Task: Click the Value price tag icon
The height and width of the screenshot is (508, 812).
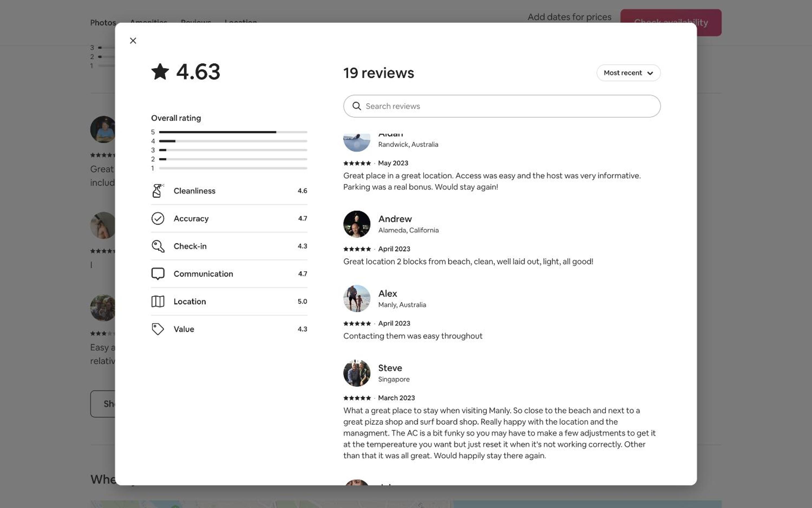Action: pyautogui.click(x=157, y=329)
